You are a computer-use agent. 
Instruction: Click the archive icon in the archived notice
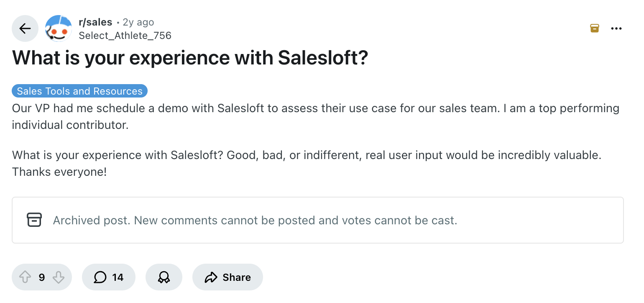point(34,220)
